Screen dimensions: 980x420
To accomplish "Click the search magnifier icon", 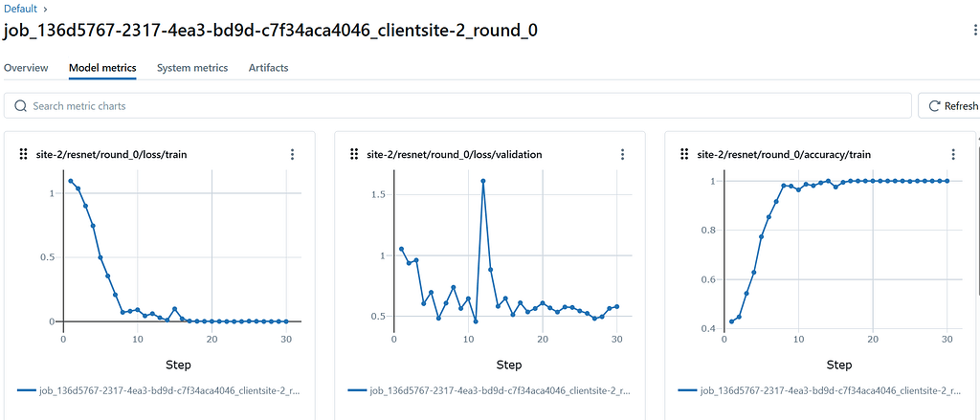I will click(20, 106).
